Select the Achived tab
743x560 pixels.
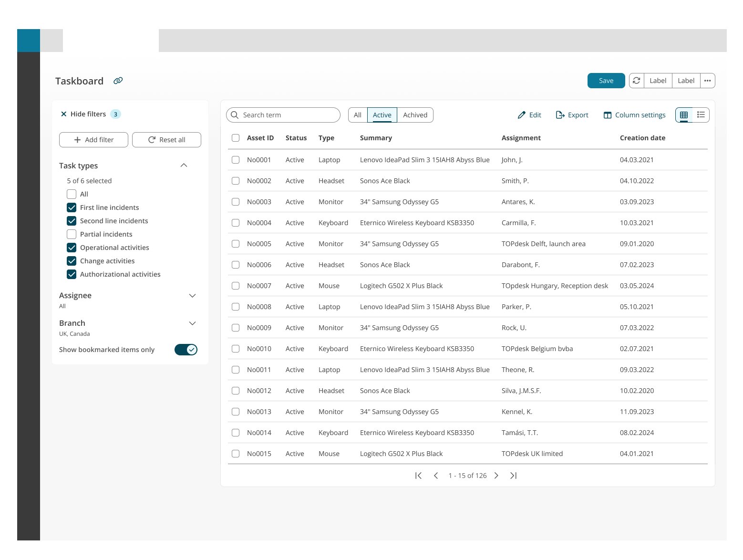pos(415,115)
